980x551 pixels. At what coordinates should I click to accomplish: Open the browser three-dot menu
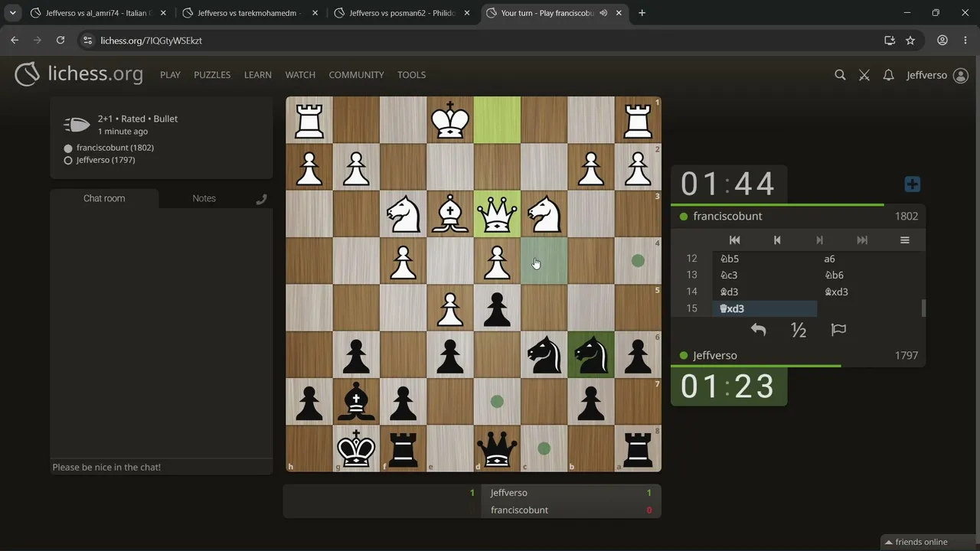coord(965,41)
